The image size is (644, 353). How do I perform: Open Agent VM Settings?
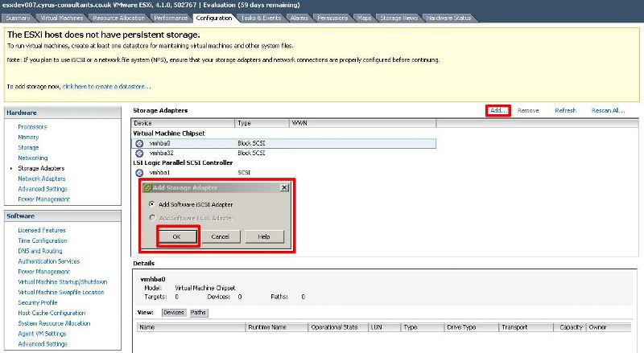tap(42, 334)
